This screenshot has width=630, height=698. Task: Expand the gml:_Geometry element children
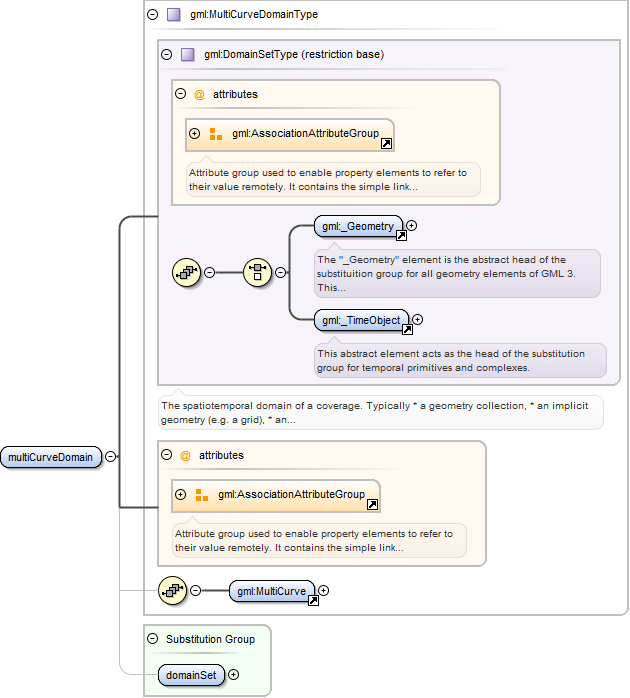click(x=412, y=226)
